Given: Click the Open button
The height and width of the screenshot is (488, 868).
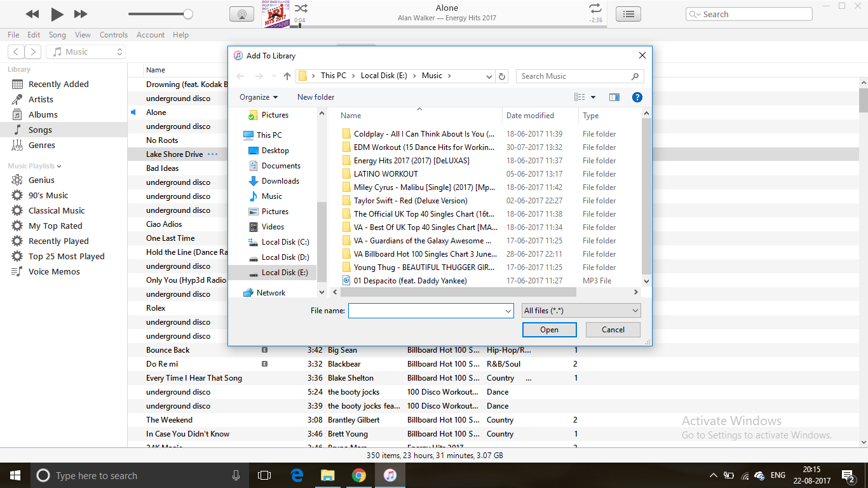Looking at the screenshot, I should (550, 330).
